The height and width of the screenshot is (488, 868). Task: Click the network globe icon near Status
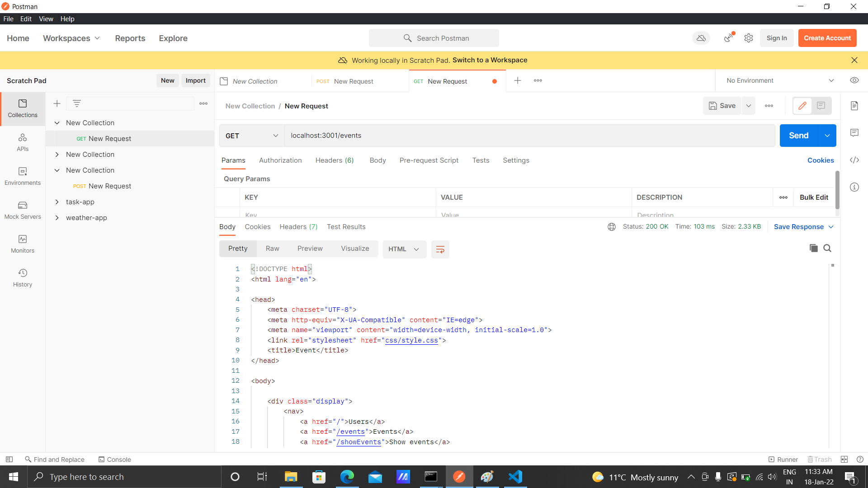pyautogui.click(x=612, y=227)
